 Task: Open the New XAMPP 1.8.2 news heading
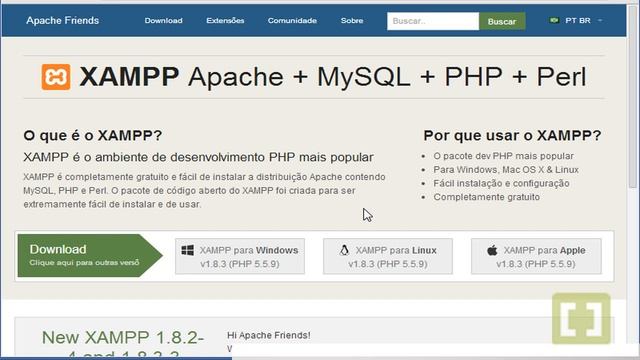pyautogui.click(x=123, y=344)
